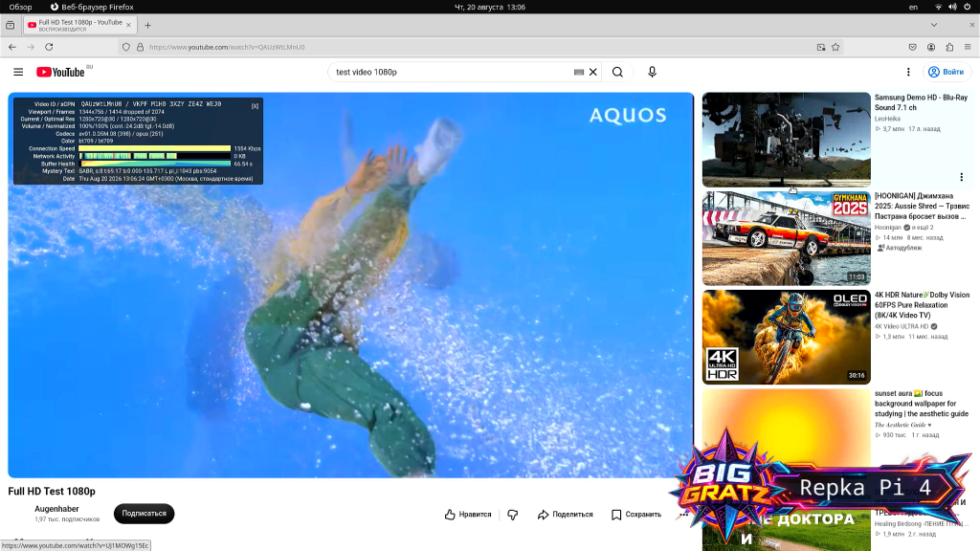Open the Augenhaber channel link
The width and height of the screenshot is (980, 551).
[56, 509]
